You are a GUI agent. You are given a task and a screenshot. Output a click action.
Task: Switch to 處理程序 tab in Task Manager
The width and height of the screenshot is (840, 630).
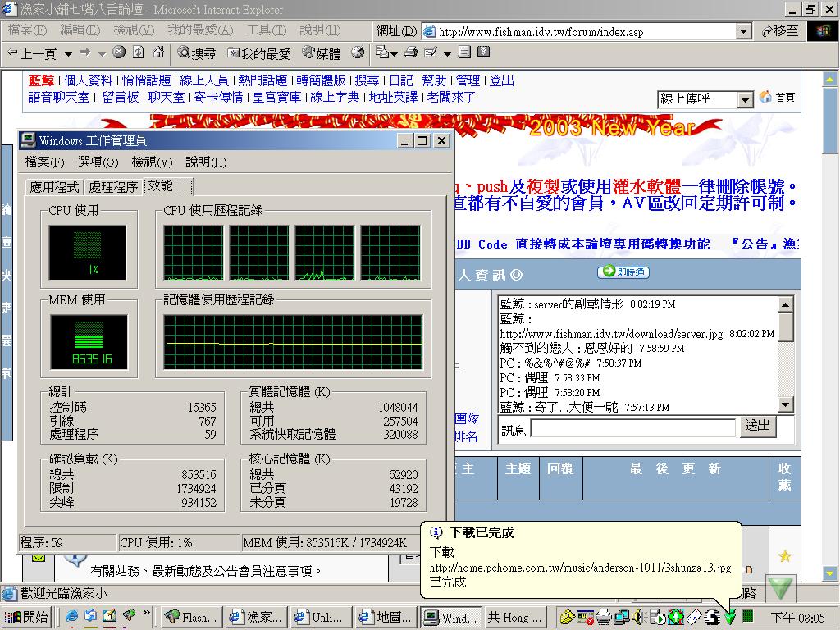(x=113, y=187)
